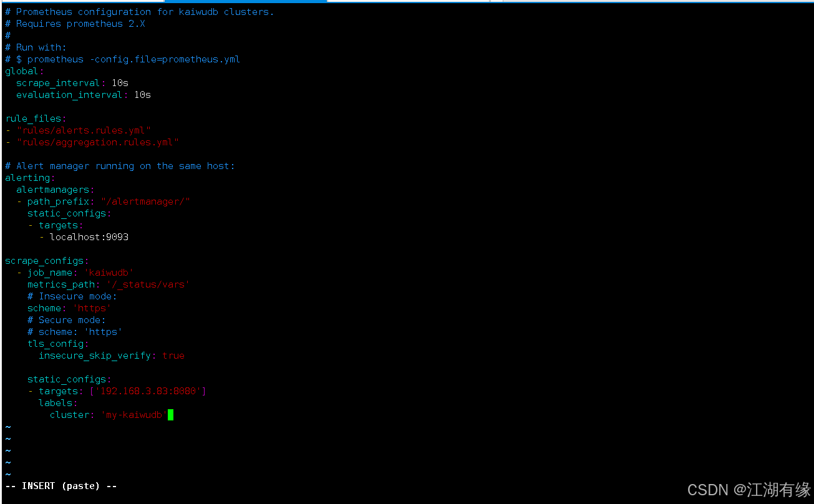This screenshot has width=814, height=504.
Task: Click the 'alerting:' key
Action: coord(30,178)
